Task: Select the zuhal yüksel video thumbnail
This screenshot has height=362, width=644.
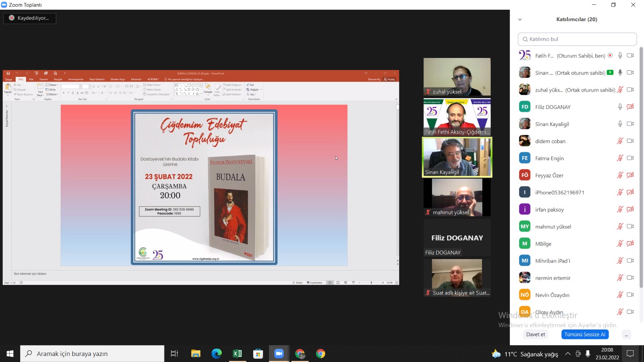Action: click(x=457, y=77)
